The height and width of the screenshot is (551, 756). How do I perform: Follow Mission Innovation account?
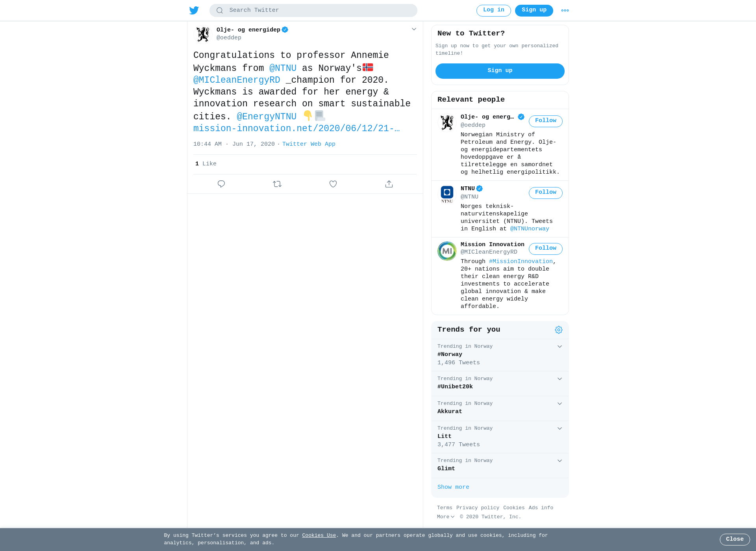[x=545, y=249]
